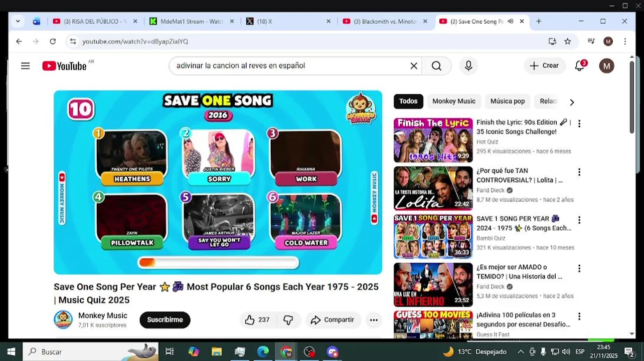The image size is (644, 361).
Task: Click the Suscribirme button
Action: [x=165, y=320]
